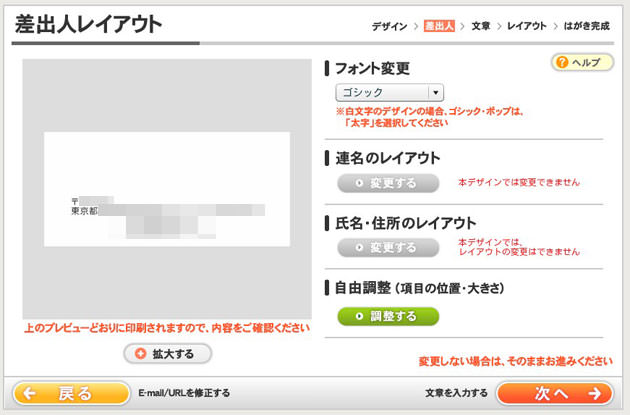
Task: Select the 差出人 step in breadcrumb
Action: pyautogui.click(x=439, y=27)
